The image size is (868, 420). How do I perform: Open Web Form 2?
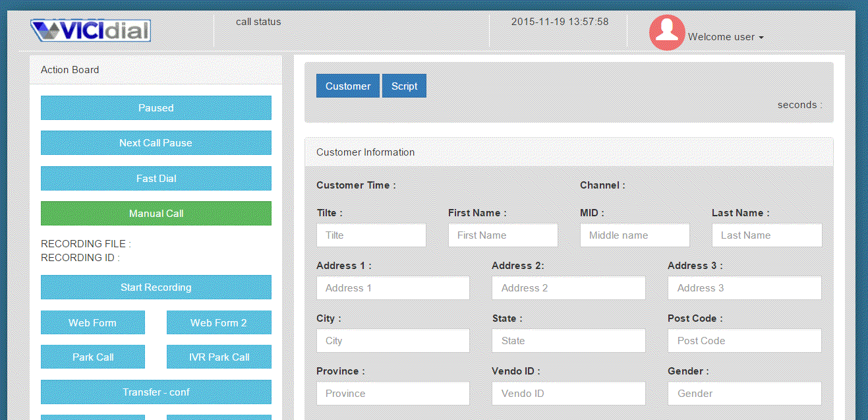pyautogui.click(x=219, y=323)
